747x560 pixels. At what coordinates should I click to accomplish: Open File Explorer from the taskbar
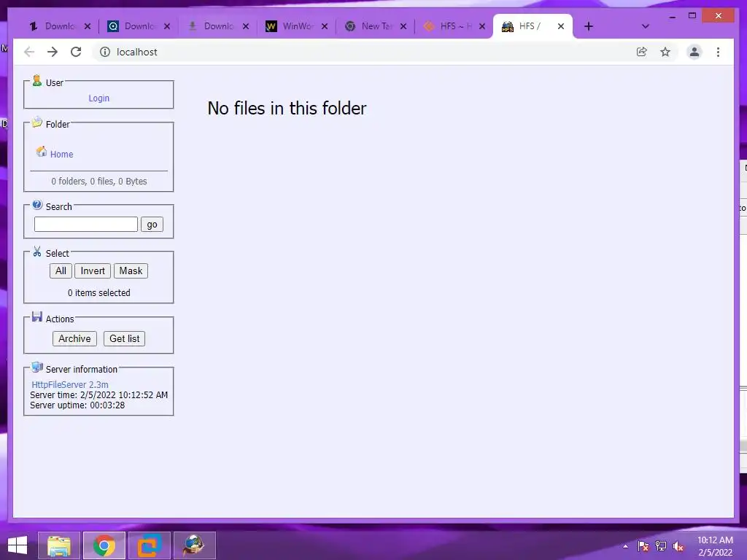coord(59,545)
